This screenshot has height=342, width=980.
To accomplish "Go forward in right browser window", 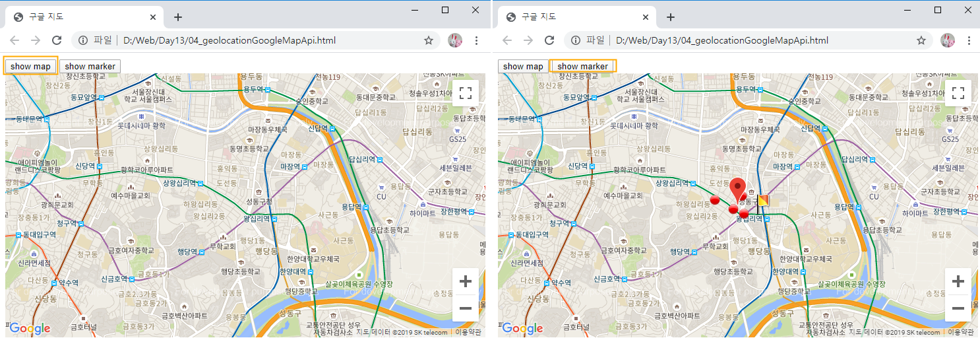I will [528, 40].
